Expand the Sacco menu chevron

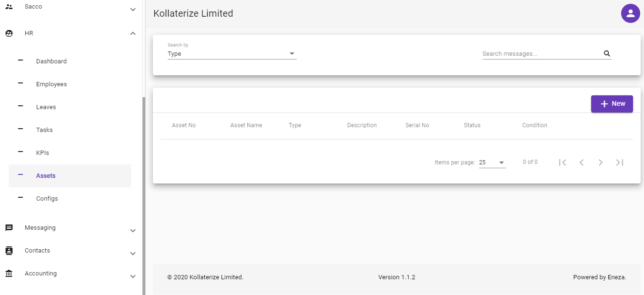133,10
